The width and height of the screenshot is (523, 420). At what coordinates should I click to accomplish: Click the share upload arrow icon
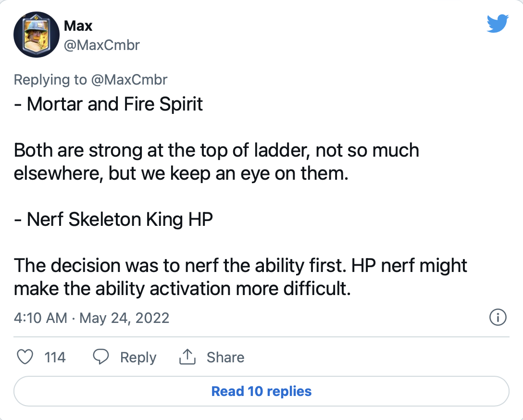[187, 357]
